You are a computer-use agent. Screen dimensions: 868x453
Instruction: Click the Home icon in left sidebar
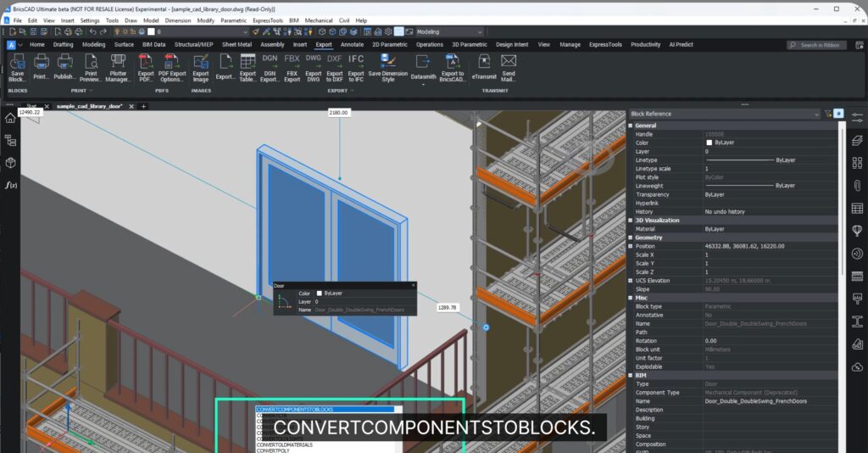point(10,118)
